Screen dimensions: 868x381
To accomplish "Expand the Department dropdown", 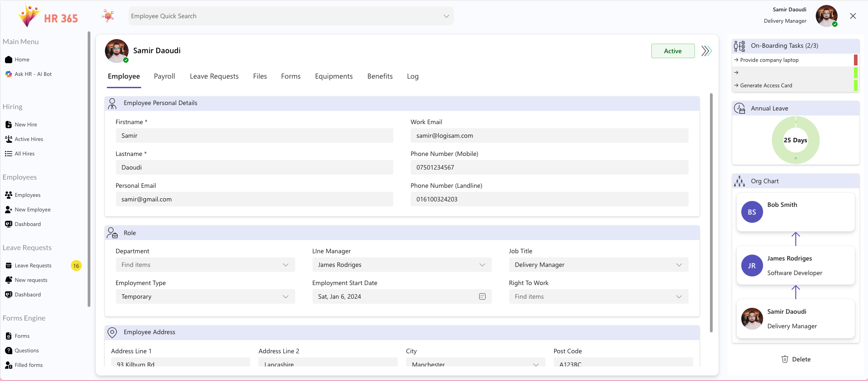I will [285, 265].
